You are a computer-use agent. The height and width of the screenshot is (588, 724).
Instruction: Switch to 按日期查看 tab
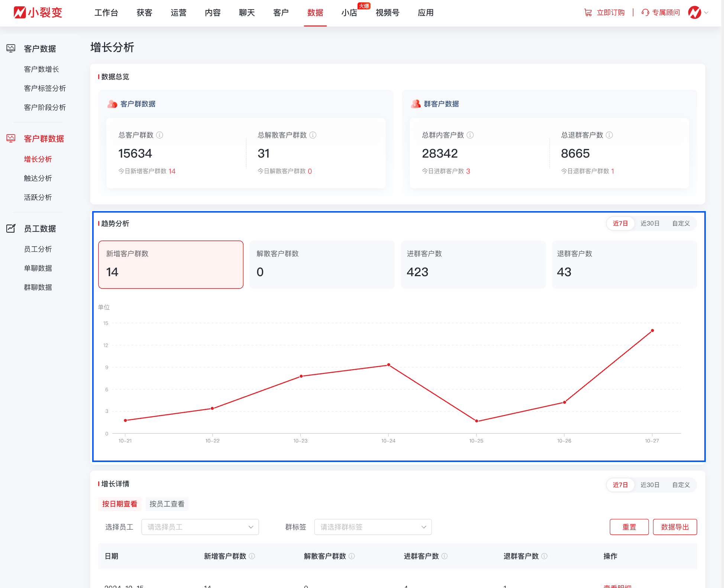[120, 504]
